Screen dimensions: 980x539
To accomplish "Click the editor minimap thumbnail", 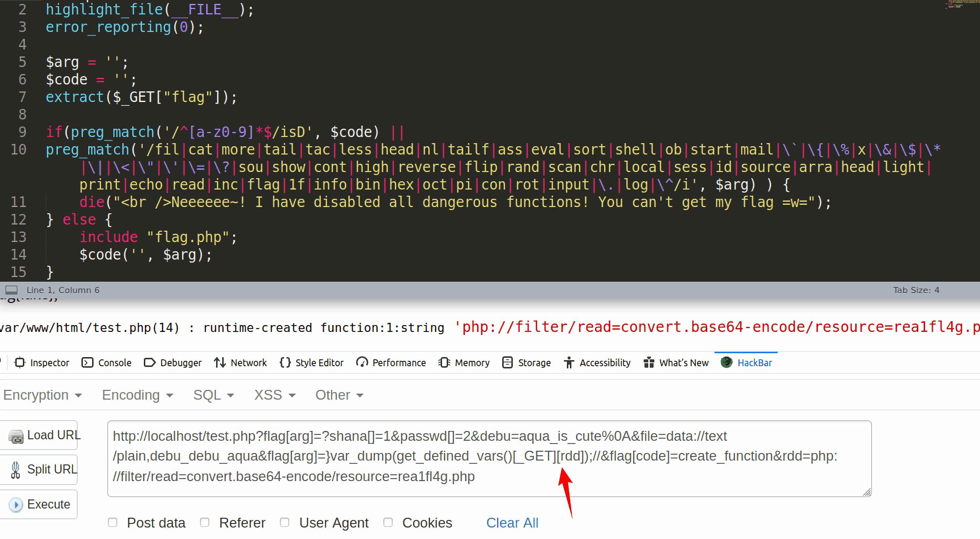I will tap(962, 4).
